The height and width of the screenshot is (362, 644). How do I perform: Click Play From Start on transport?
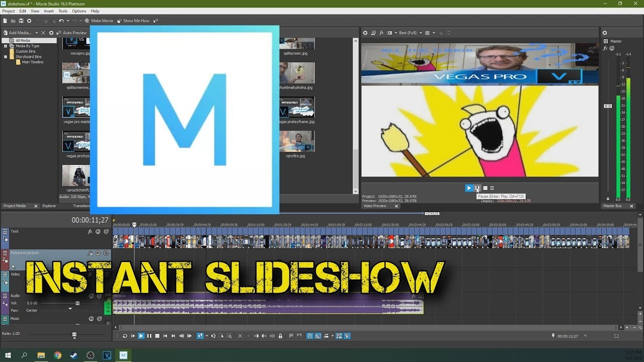click(x=133, y=336)
